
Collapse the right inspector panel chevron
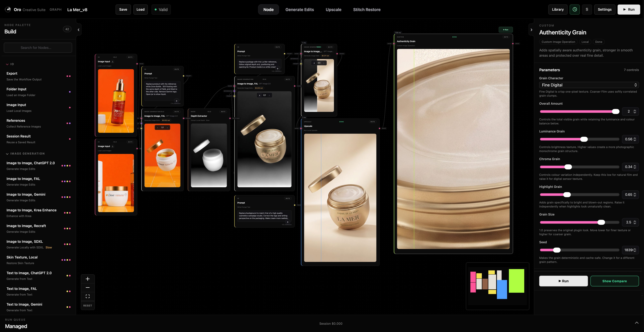[x=531, y=30]
